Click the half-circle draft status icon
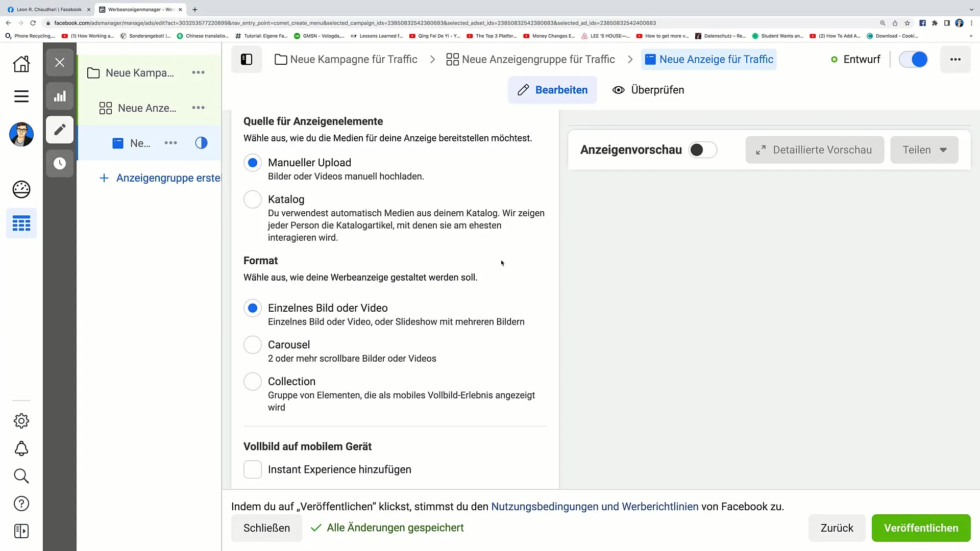 click(201, 143)
